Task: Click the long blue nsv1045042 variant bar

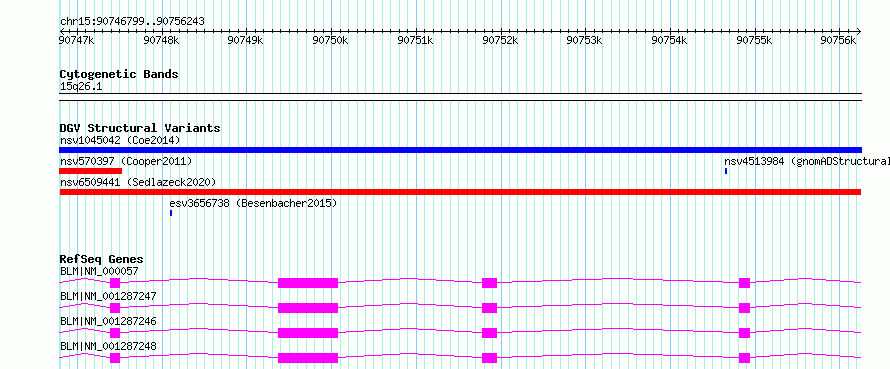Action: pos(460,150)
